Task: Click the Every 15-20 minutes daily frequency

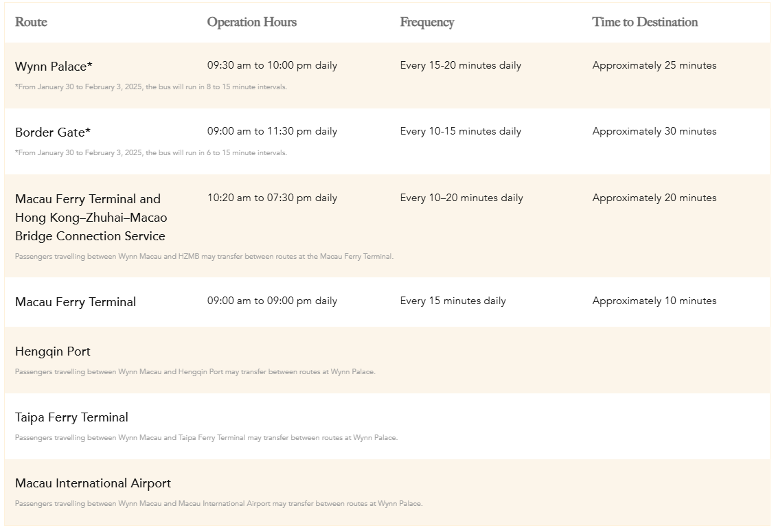Action: click(461, 65)
